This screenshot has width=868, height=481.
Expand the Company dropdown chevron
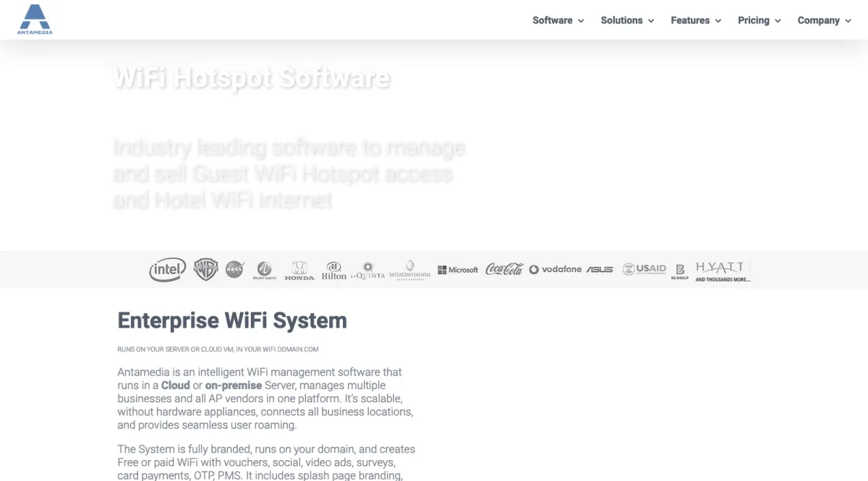(848, 21)
